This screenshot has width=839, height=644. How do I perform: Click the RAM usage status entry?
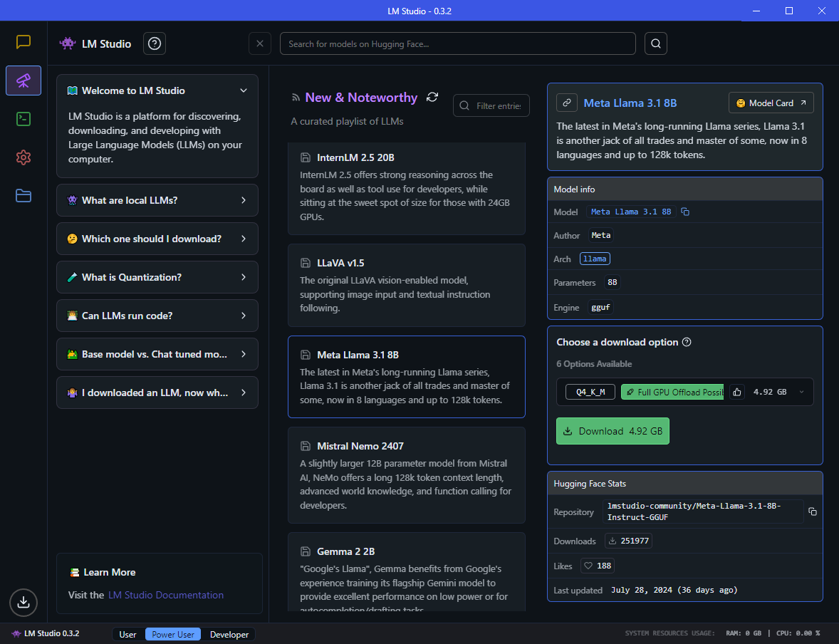(744, 633)
